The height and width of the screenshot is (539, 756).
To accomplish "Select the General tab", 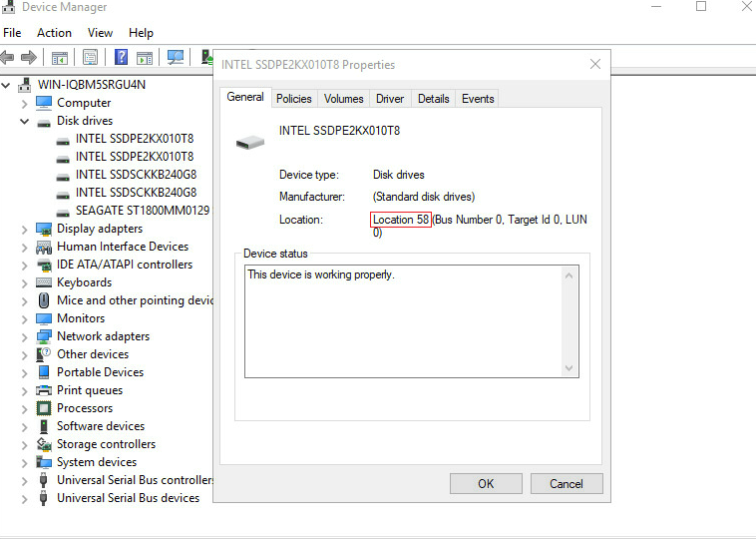I will point(245,97).
